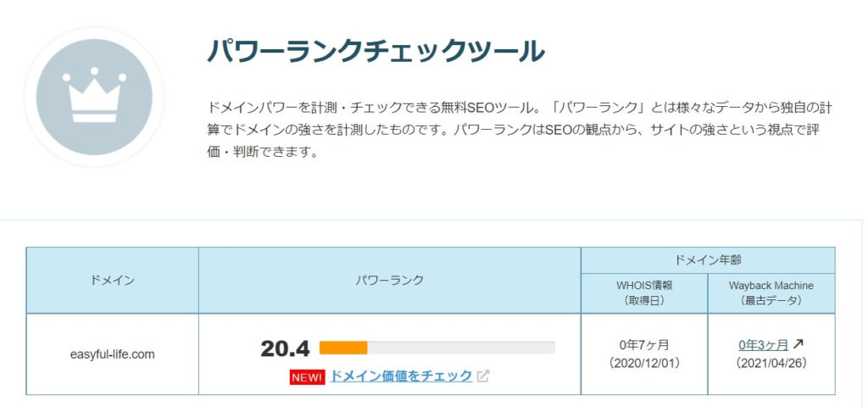
Task: Click the ドメイン年齢 header cell
Action: (708, 260)
